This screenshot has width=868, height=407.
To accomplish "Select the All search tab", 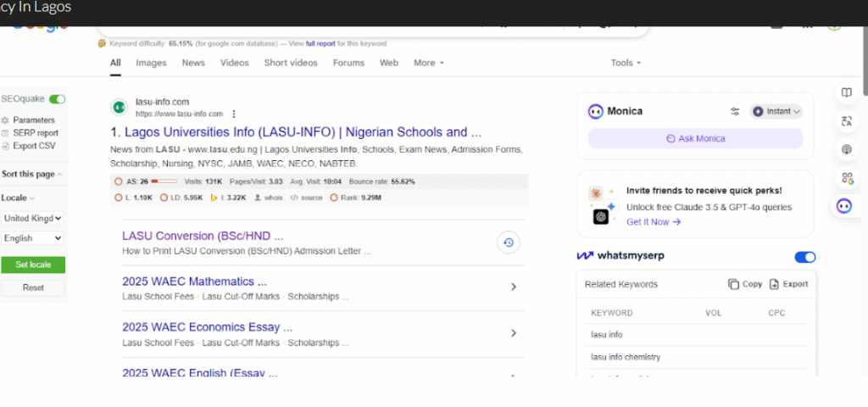I will pyautogui.click(x=115, y=63).
